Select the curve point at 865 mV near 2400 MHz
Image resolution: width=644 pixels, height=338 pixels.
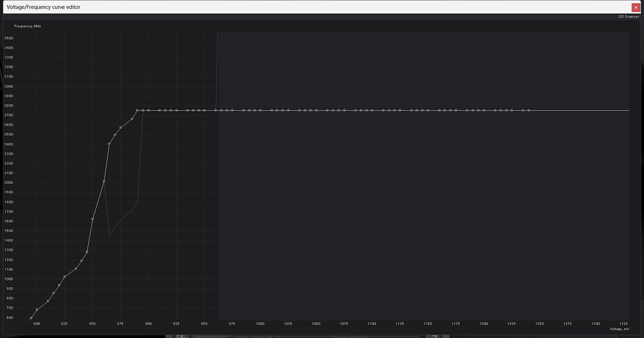point(109,144)
